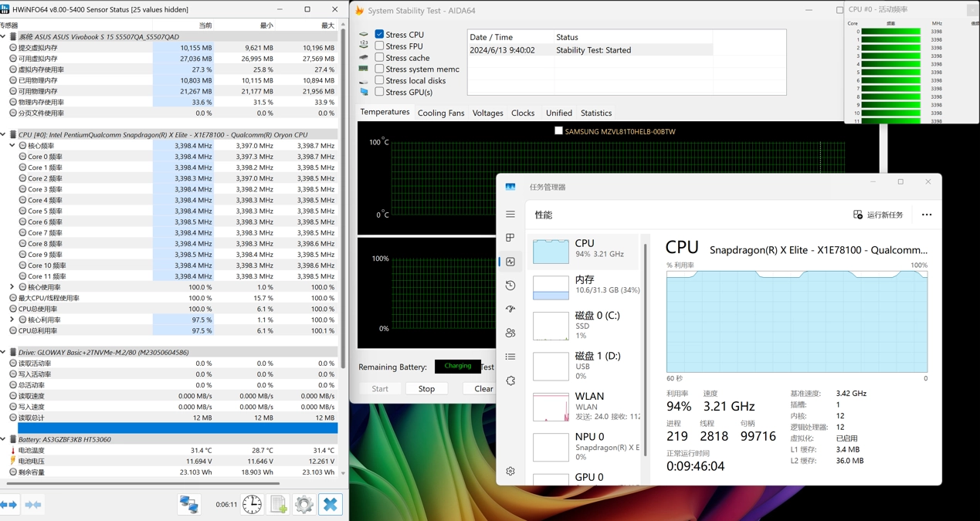Open HWiNFO sensor settings gear
The image size is (980, 521).
[303, 505]
